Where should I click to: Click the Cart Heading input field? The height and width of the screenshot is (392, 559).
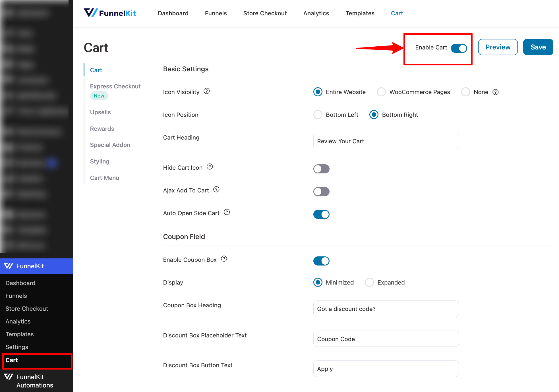coord(386,141)
